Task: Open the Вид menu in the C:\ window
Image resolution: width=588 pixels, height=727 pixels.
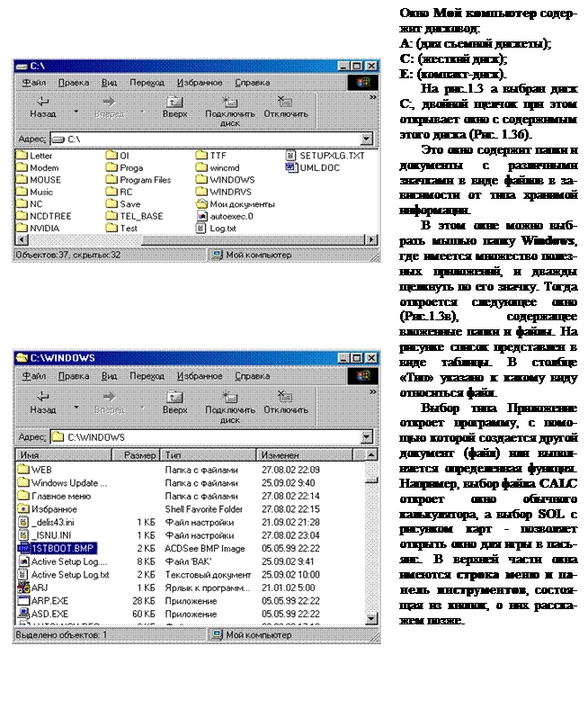Action: [110, 83]
